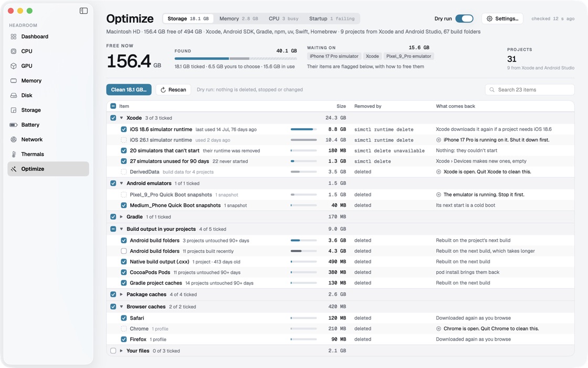The image size is (588, 368).
Task: Click the Storage icon in sidebar
Action: click(14, 110)
